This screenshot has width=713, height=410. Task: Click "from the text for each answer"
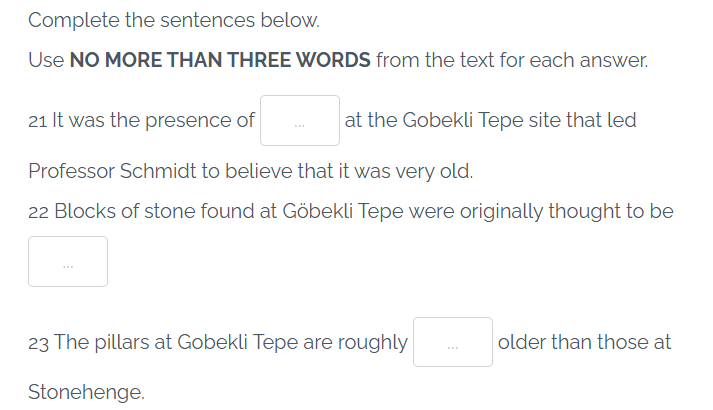[x=512, y=60]
